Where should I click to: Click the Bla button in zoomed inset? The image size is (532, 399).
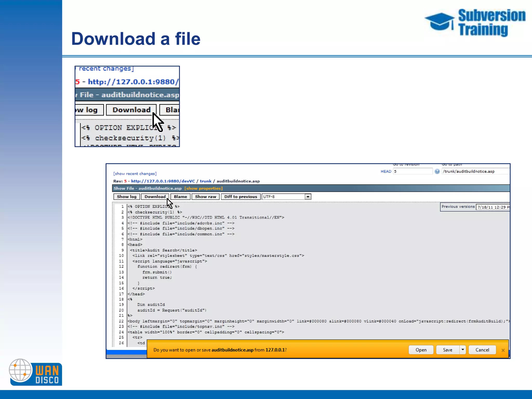[169, 110]
